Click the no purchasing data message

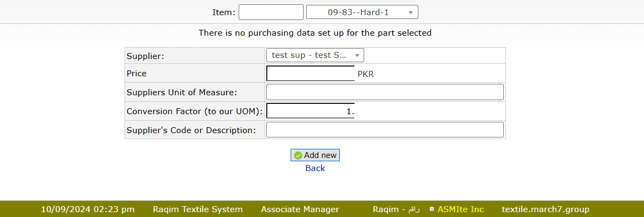(x=315, y=33)
